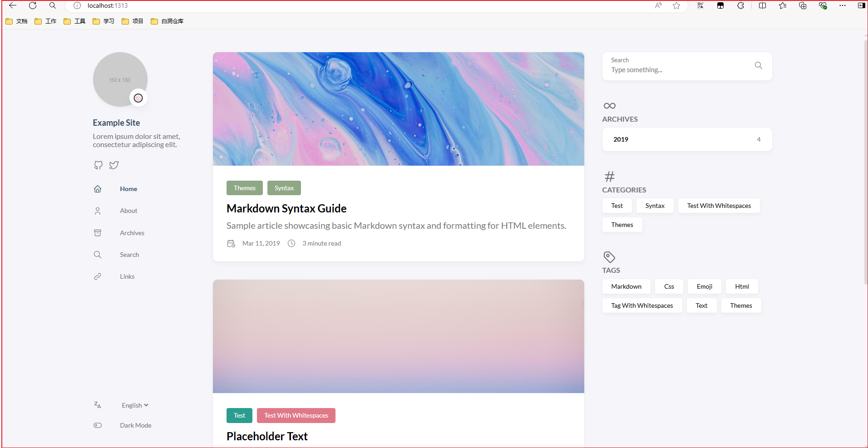Click the Twitter bird icon
Screen dimensions: 868x448
coord(114,165)
